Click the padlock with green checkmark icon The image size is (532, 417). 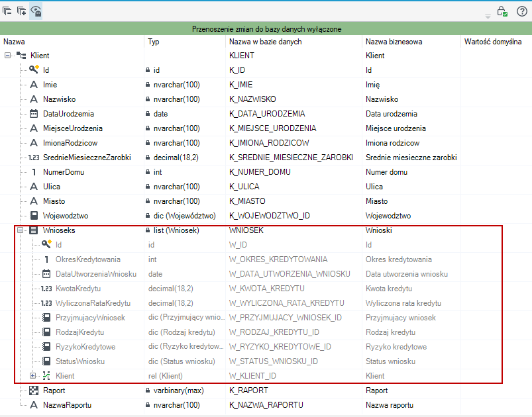click(x=502, y=11)
